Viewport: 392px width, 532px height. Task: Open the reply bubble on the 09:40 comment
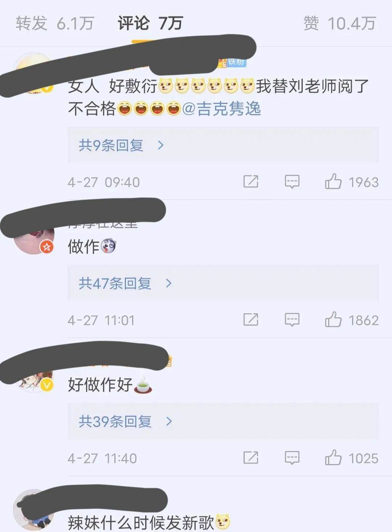click(292, 182)
